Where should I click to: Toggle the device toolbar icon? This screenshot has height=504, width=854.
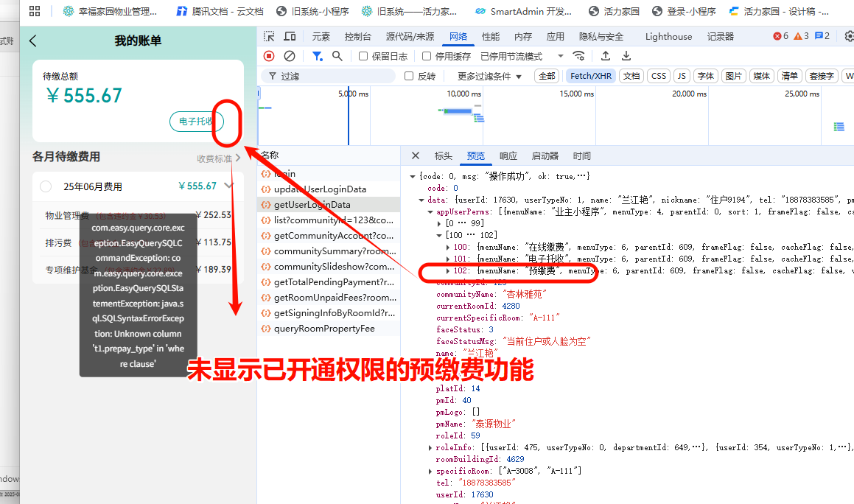point(290,36)
